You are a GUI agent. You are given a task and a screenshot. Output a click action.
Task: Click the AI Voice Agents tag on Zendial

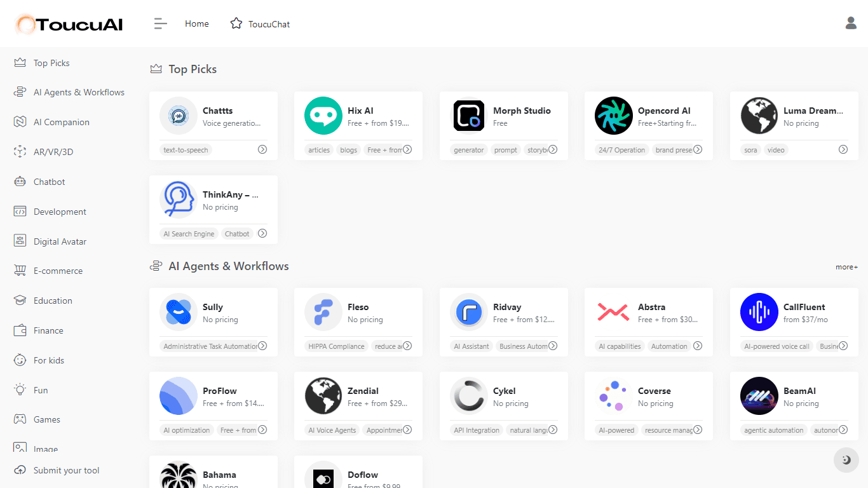pos(332,430)
